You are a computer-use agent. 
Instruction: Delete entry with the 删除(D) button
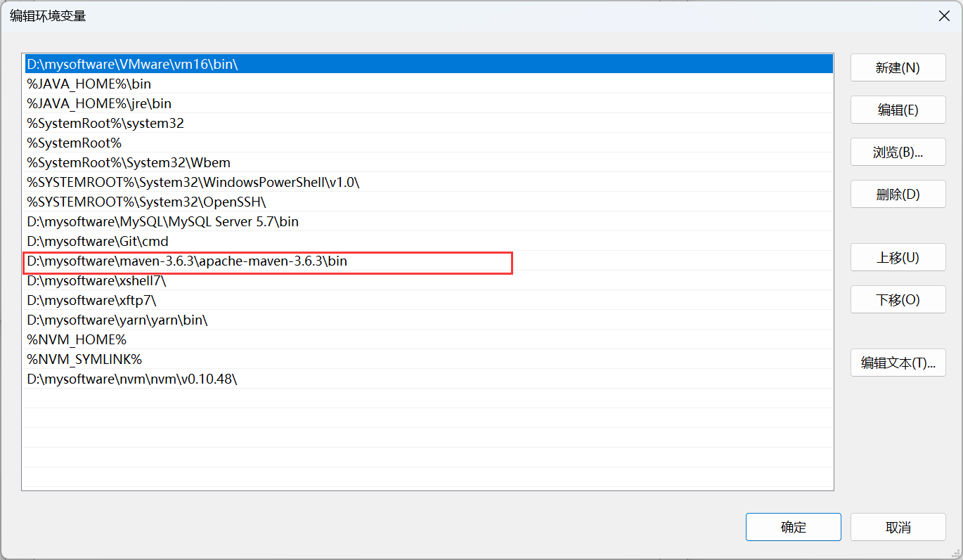point(898,195)
